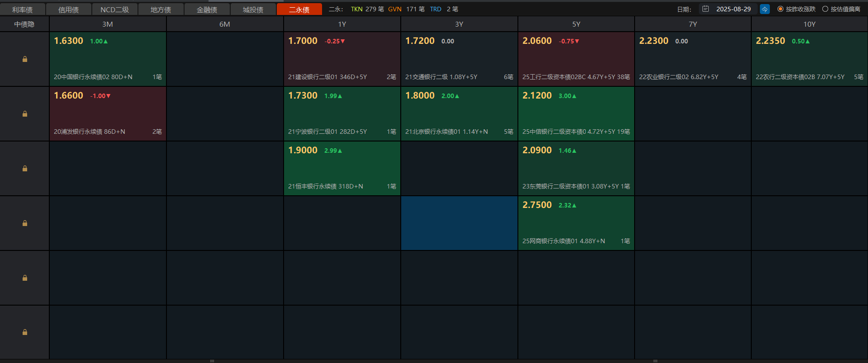Image resolution: width=868 pixels, height=363 pixels.
Task: Click the 6笔 count on 21交通银行二级
Action: pyautogui.click(x=508, y=77)
